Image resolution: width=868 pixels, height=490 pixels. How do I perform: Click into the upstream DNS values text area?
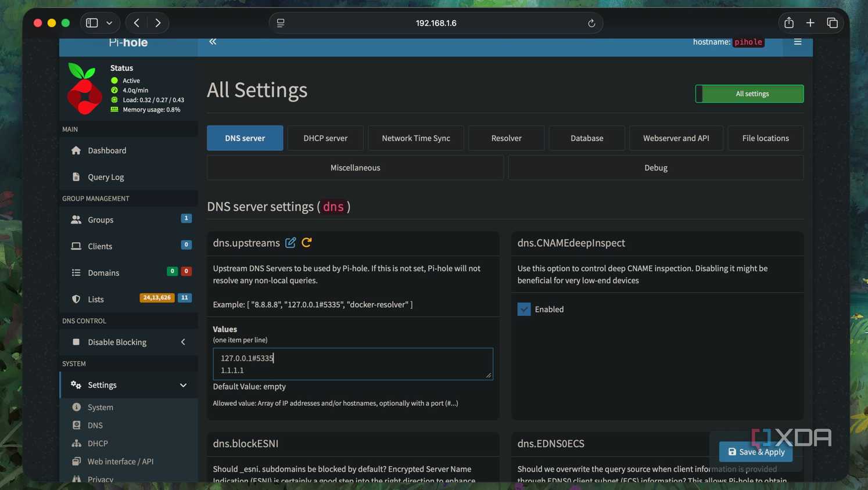[x=353, y=364]
